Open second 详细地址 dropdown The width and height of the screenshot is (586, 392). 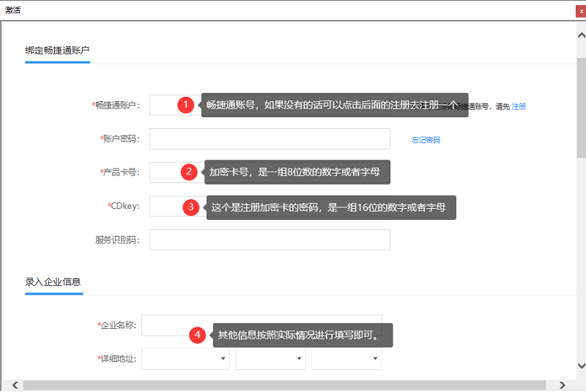click(x=270, y=359)
